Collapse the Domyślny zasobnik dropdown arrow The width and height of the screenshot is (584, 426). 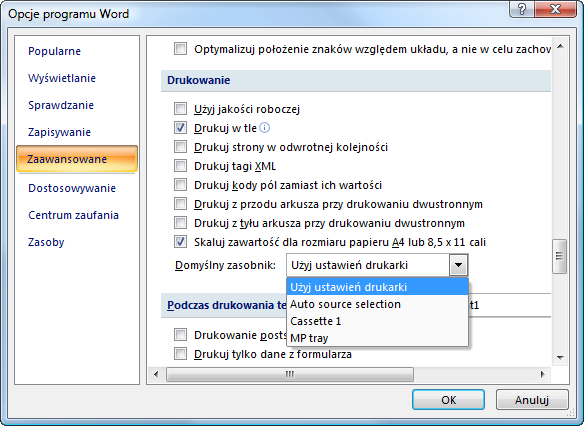click(458, 265)
